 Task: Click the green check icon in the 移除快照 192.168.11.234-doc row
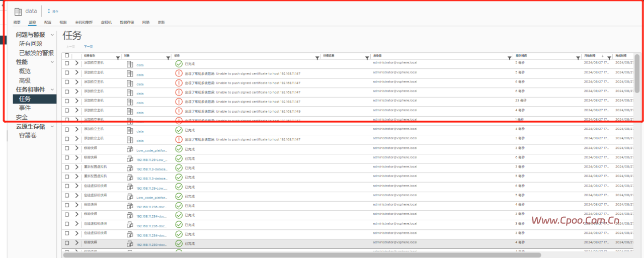click(179, 215)
